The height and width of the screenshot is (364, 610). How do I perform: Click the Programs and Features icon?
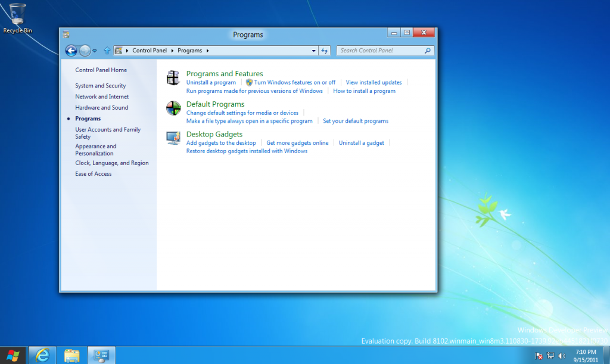coord(173,77)
